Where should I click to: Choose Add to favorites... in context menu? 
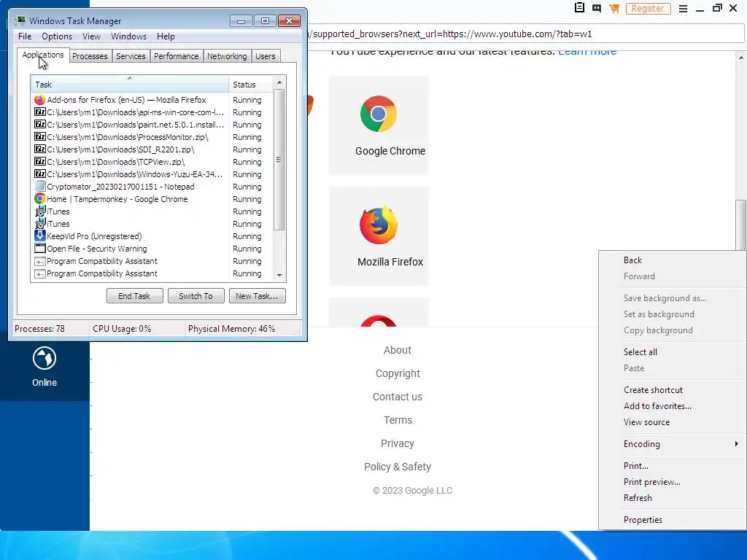[x=657, y=406]
